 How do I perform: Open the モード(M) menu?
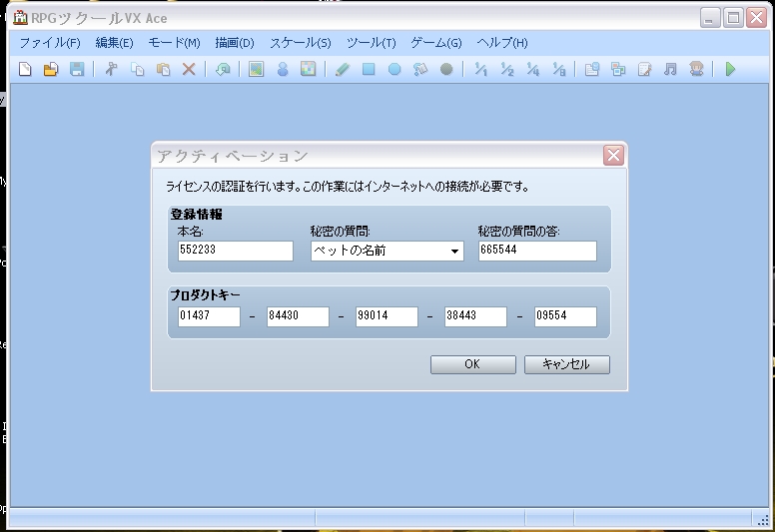pos(175,43)
